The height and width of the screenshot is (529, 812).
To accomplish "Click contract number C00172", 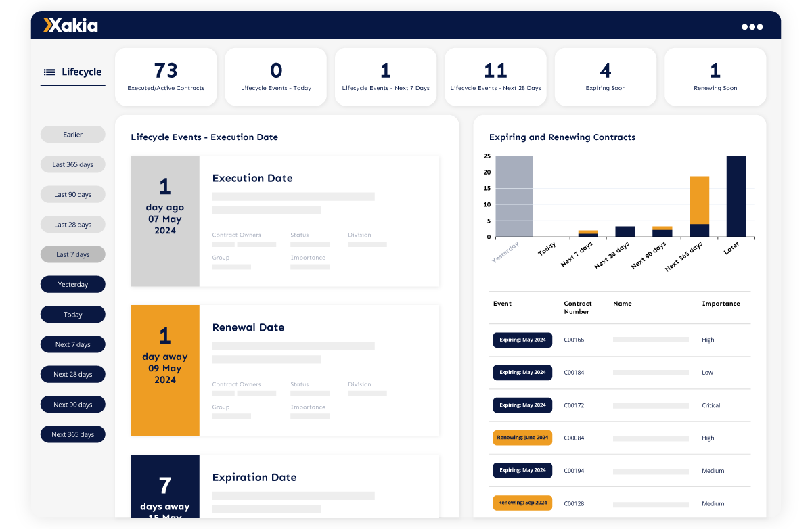I will 574,405.
